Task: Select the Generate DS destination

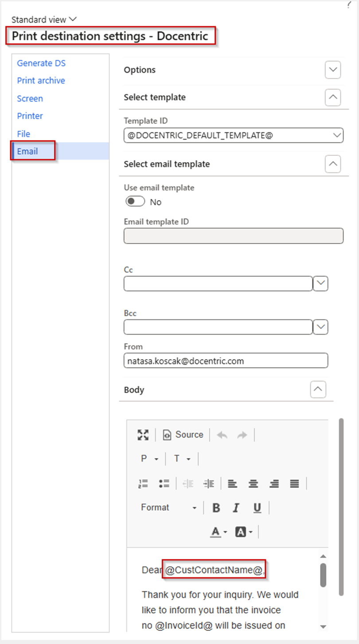Action: point(41,63)
